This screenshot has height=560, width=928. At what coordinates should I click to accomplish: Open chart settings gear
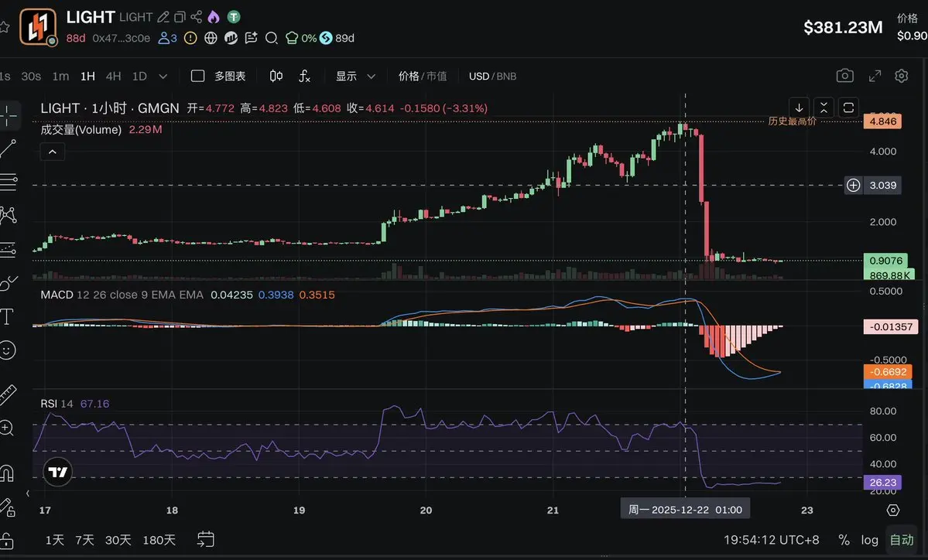tap(902, 76)
